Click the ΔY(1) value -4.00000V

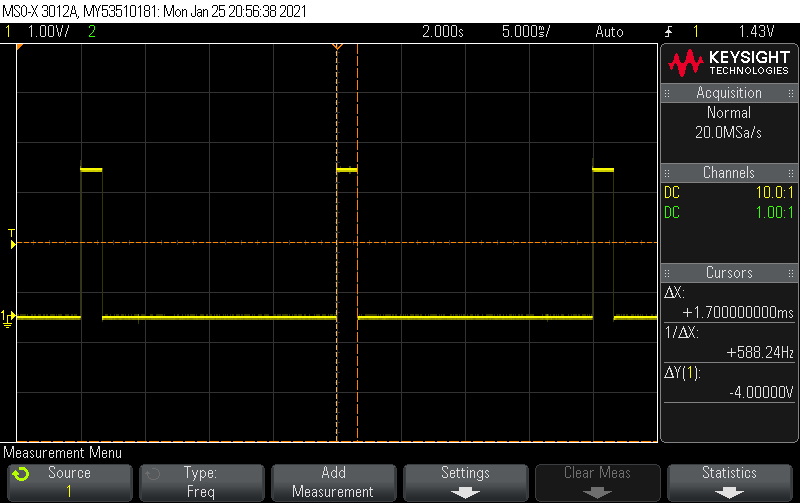(761, 392)
